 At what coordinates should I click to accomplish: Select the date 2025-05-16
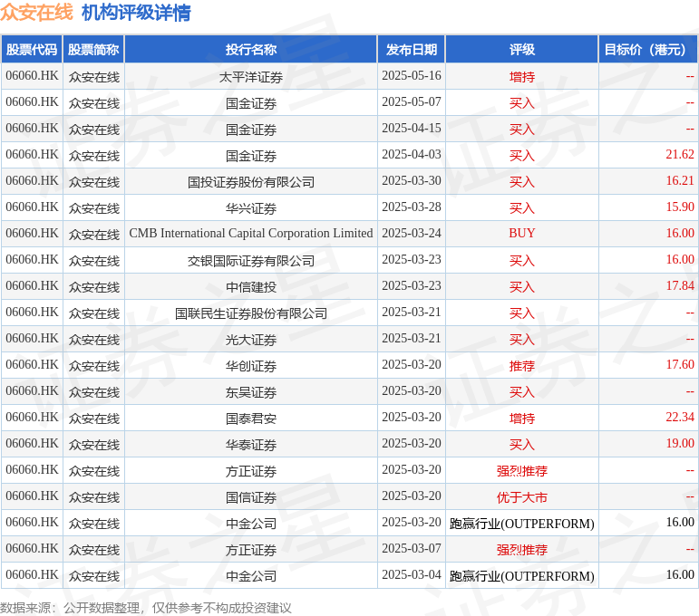tap(412, 76)
